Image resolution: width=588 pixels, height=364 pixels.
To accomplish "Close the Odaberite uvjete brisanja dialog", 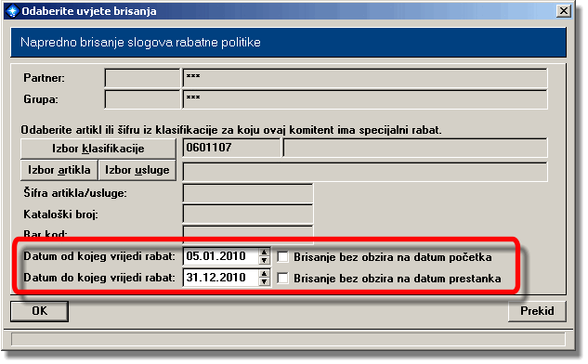I will click(564, 11).
